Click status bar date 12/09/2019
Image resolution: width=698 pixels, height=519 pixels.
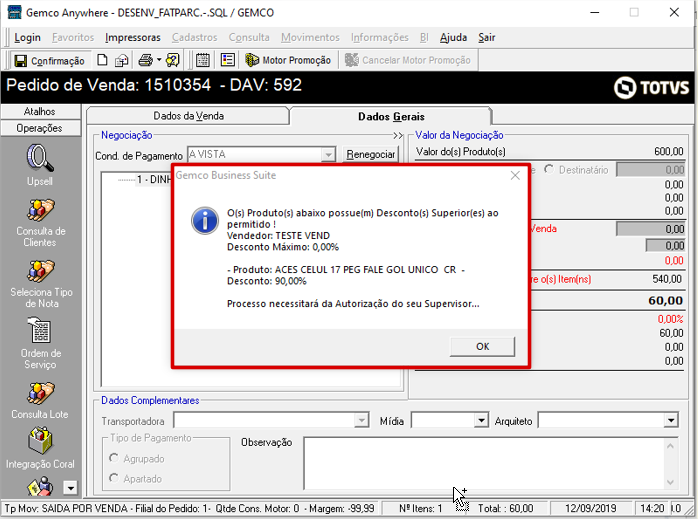(590, 508)
